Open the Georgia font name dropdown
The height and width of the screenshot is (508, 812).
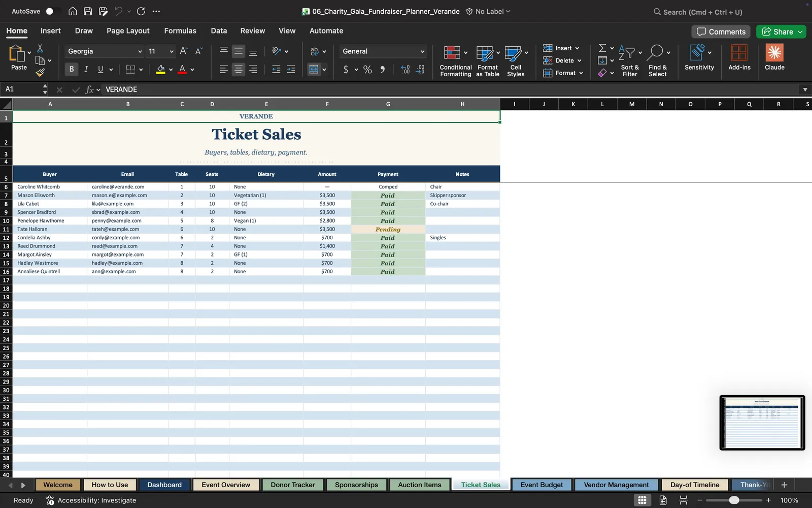point(140,51)
